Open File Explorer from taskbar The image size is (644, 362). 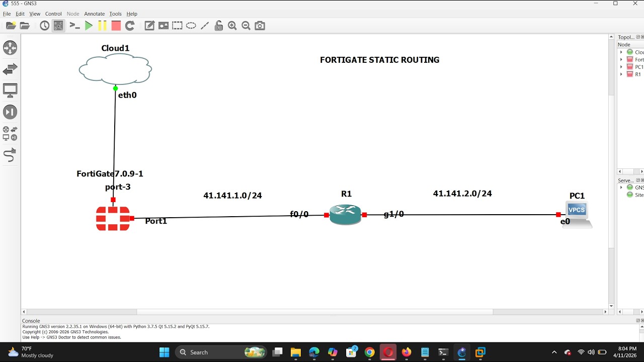(295, 352)
